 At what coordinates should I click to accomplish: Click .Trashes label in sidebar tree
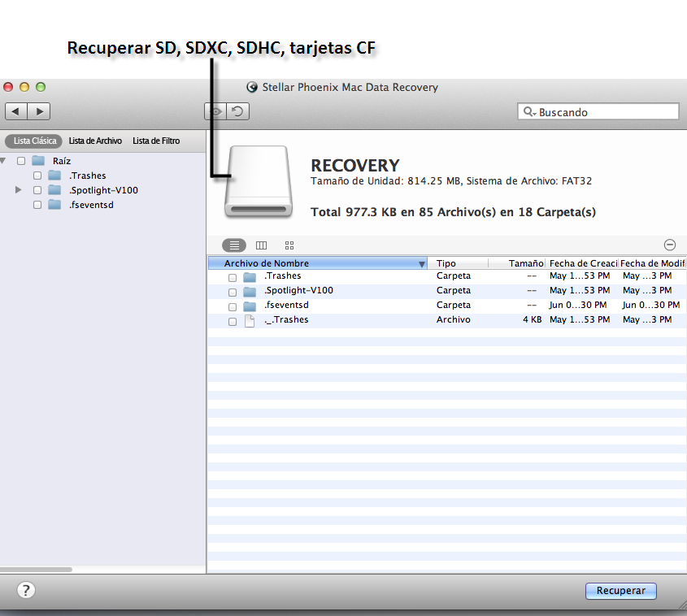click(88, 176)
